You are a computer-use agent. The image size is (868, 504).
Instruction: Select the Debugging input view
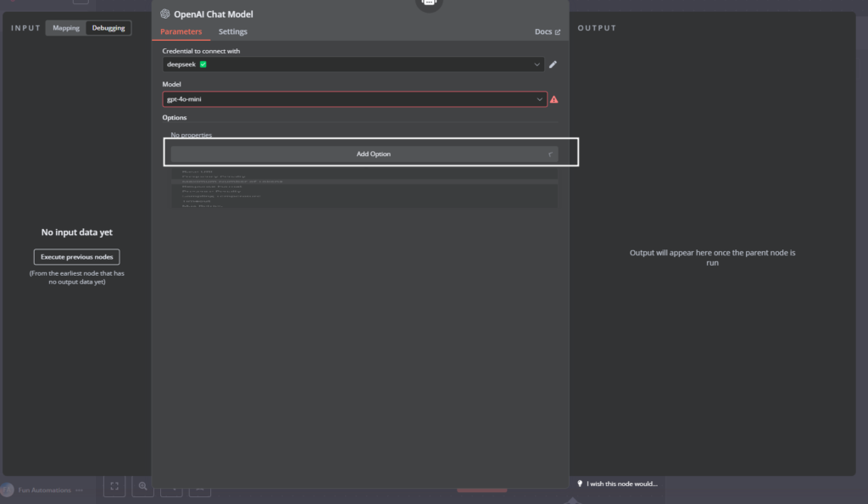(x=108, y=28)
